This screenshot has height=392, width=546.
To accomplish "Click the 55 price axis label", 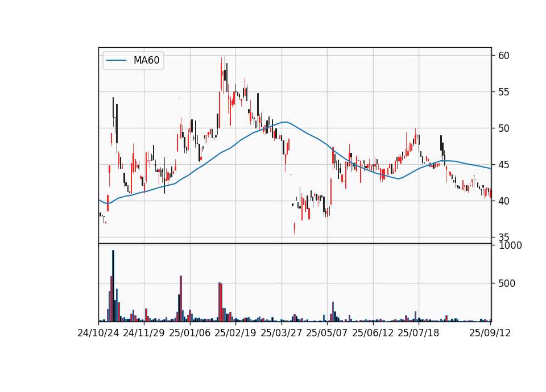I will click(x=503, y=92).
